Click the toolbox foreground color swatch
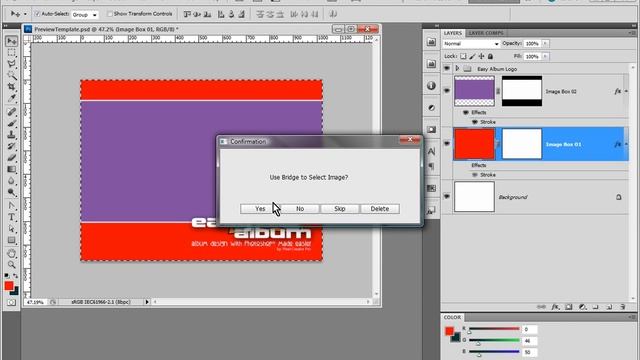Image resolution: width=640 pixels, height=360 pixels. [x=9, y=286]
